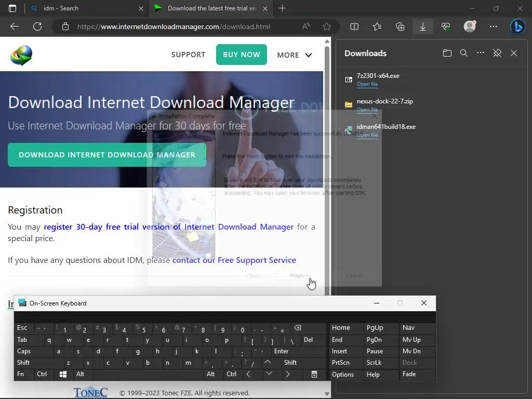Click the address bar URL
The height and width of the screenshot is (399, 532).
point(174,26)
